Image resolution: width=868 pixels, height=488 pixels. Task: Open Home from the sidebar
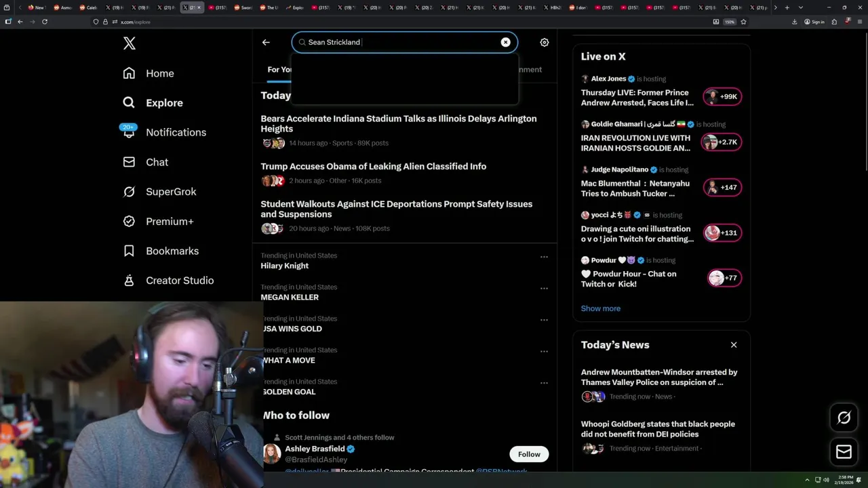coord(149,73)
